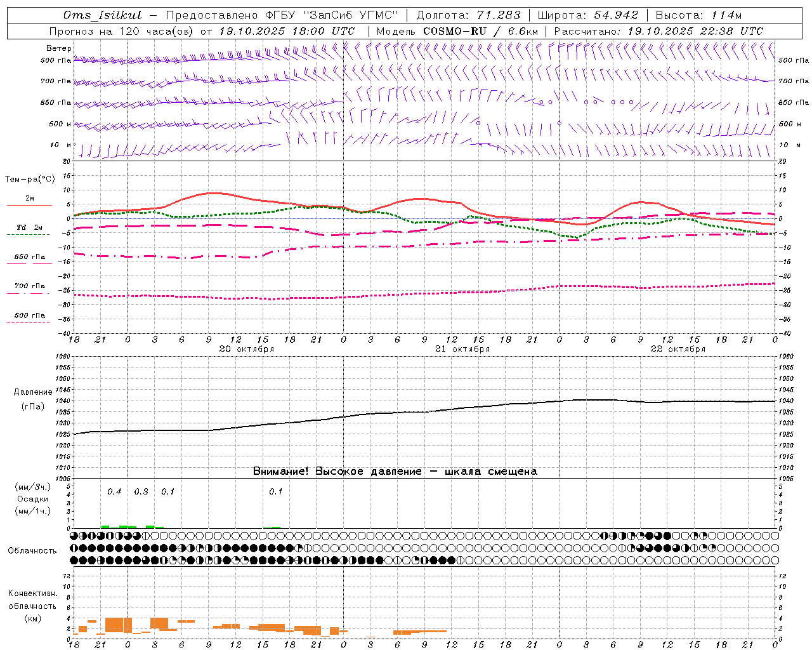
Task: Click the longitude value "Долгота: 71.283"
Action: click(468, 15)
